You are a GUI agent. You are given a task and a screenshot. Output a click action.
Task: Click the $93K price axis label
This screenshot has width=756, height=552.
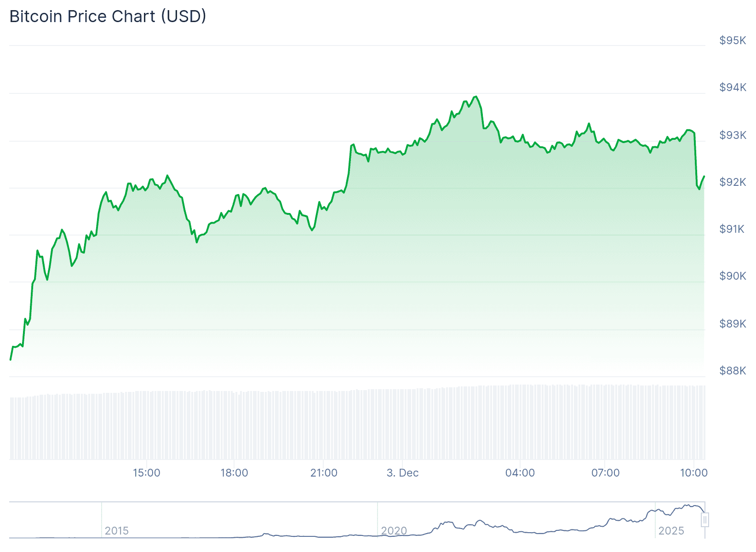(733, 135)
